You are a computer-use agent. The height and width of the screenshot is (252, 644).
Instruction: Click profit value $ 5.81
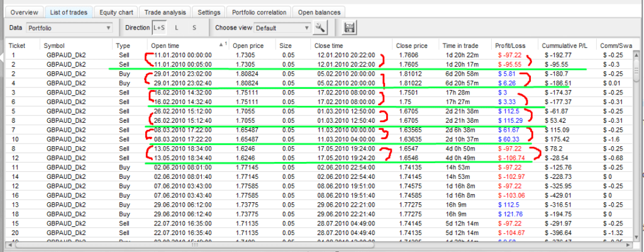508,74
